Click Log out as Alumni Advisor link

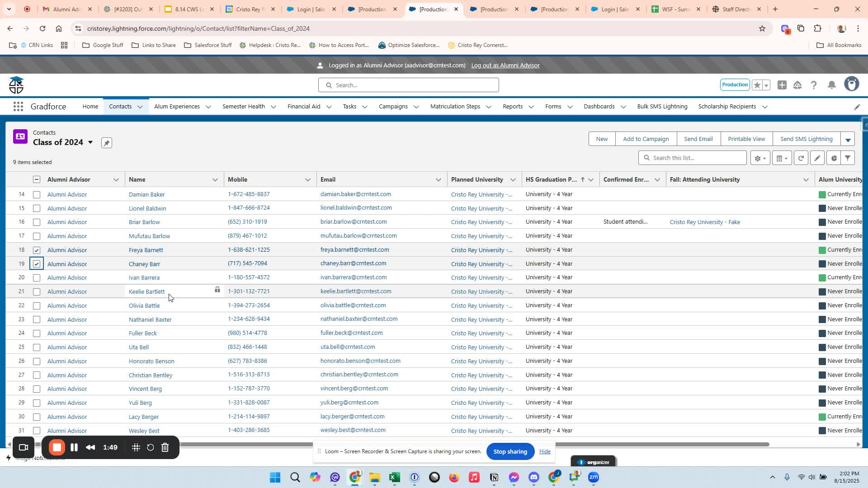click(x=505, y=66)
